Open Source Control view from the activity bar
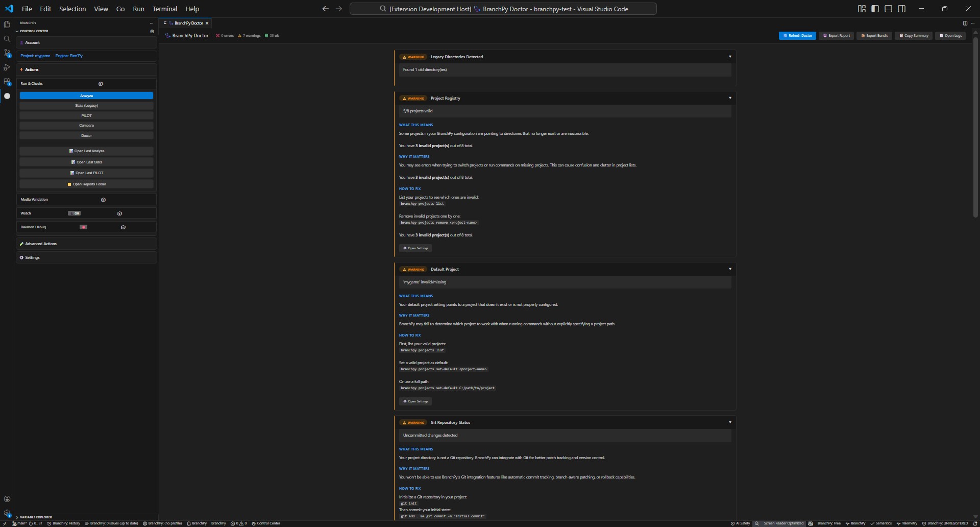The image size is (980, 527). 7,53
